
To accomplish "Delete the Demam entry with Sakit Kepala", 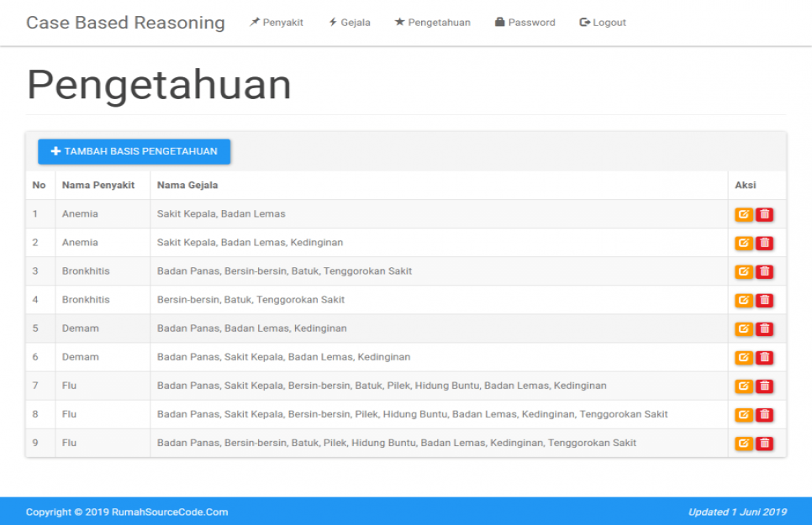I will click(764, 356).
